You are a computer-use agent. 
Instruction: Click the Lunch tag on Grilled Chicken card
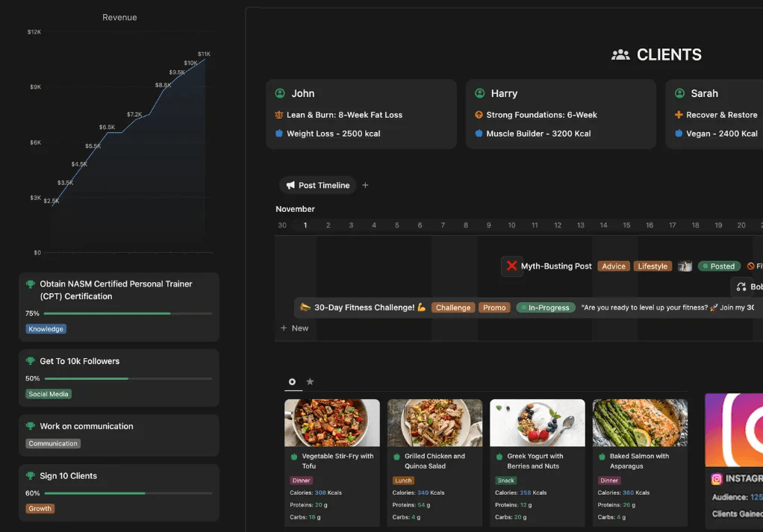pos(403,481)
